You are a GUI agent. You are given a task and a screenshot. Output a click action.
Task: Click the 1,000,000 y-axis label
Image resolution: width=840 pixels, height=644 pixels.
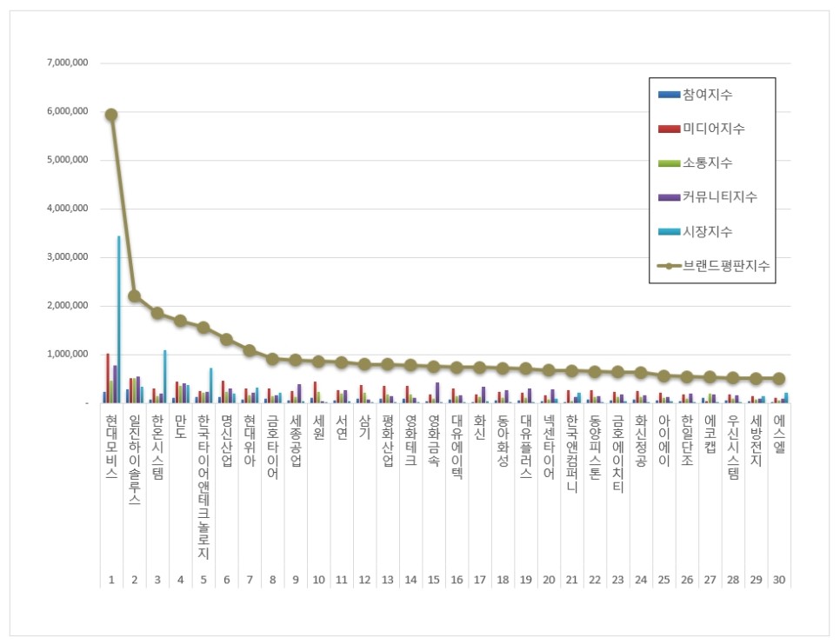(x=68, y=354)
